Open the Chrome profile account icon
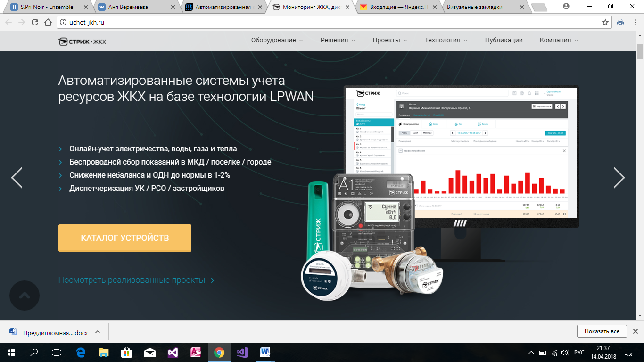The width and height of the screenshot is (644, 362). pos(566,6)
